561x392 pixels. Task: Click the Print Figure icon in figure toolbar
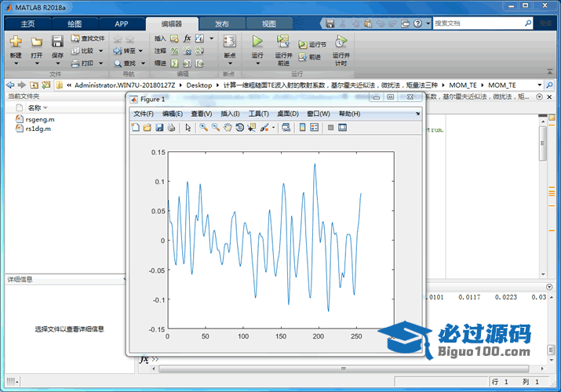pyautogui.click(x=171, y=127)
